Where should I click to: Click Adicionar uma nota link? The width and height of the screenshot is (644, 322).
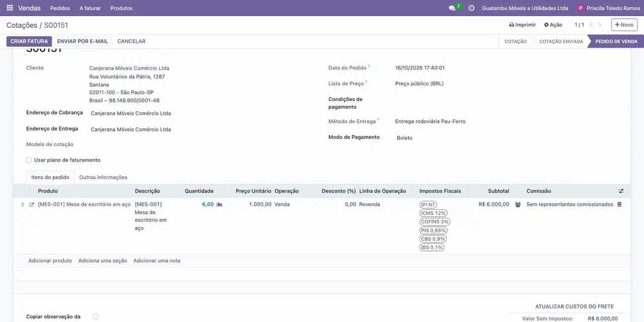point(157,261)
